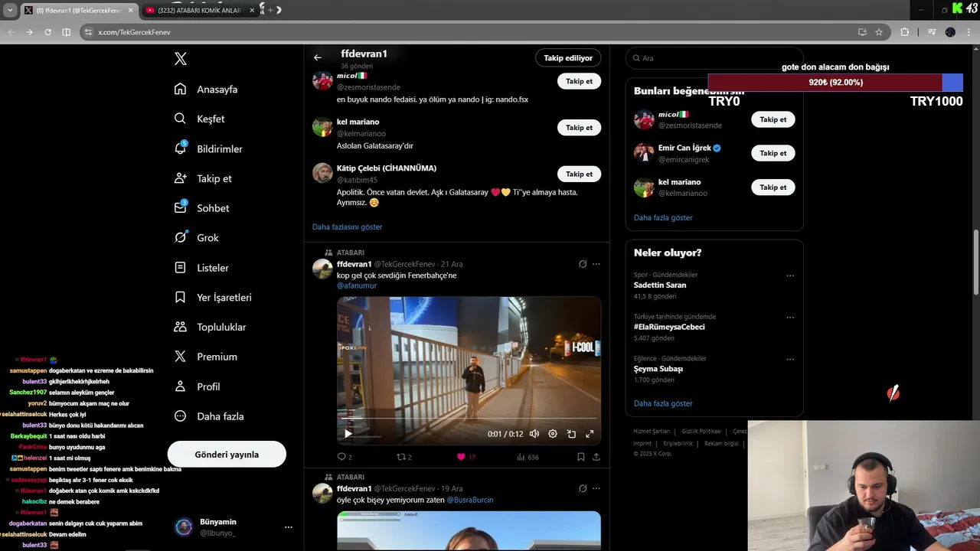
Task: Open Sadettin Saran trend
Action: click(x=660, y=285)
